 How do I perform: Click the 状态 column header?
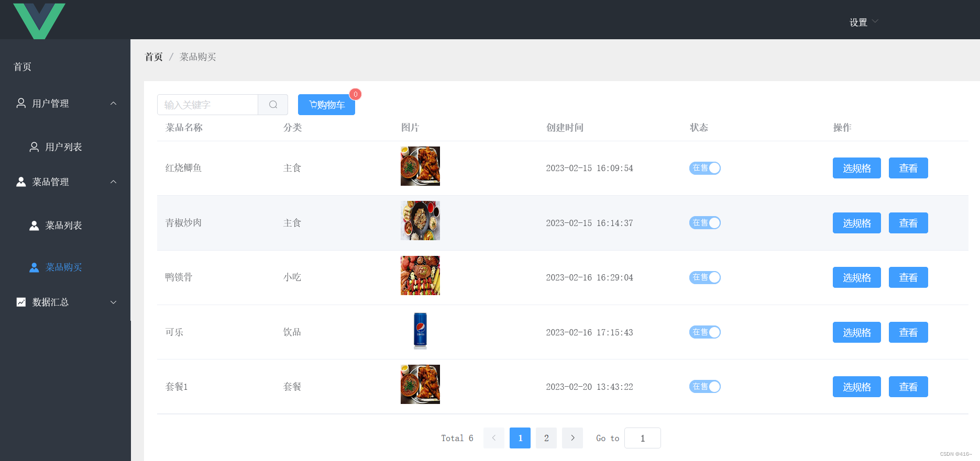coord(699,128)
